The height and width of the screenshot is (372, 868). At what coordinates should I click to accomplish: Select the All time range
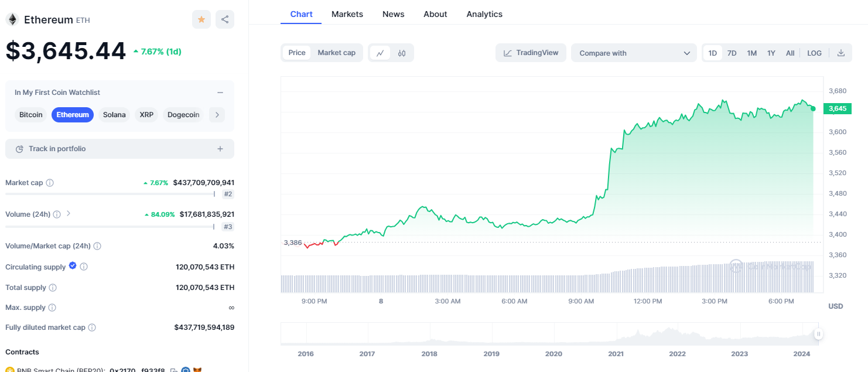[790, 53]
